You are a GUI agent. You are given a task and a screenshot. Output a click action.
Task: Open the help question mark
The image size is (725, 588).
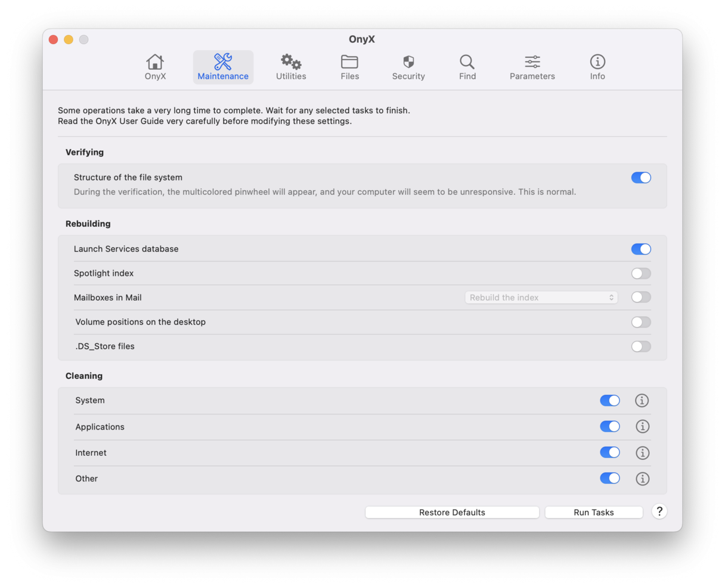(x=659, y=511)
